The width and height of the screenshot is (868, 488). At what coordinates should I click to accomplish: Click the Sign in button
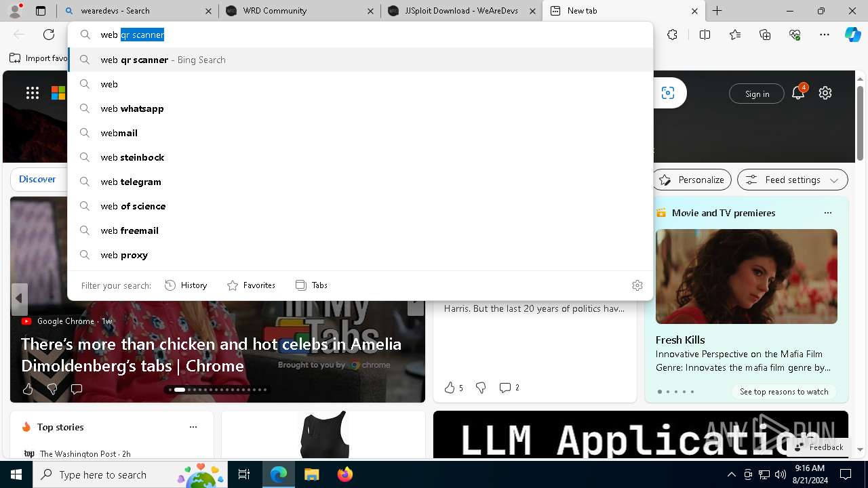coord(757,94)
